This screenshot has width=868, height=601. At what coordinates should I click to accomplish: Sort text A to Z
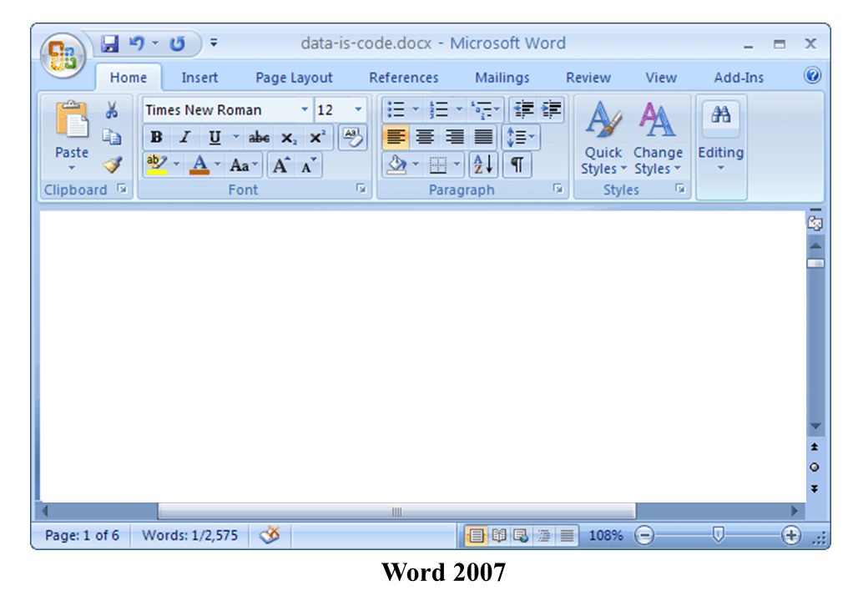(x=483, y=164)
